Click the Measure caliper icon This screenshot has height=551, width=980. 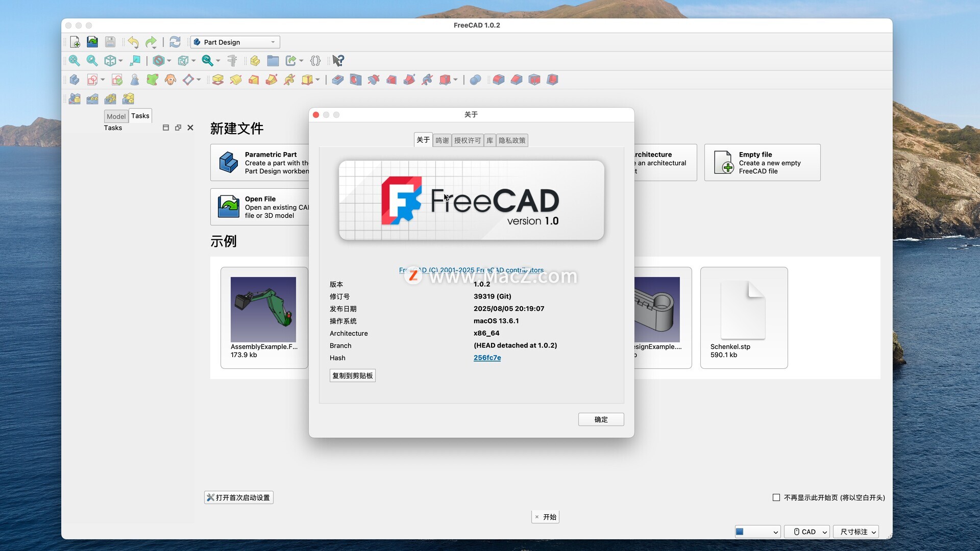(232, 61)
